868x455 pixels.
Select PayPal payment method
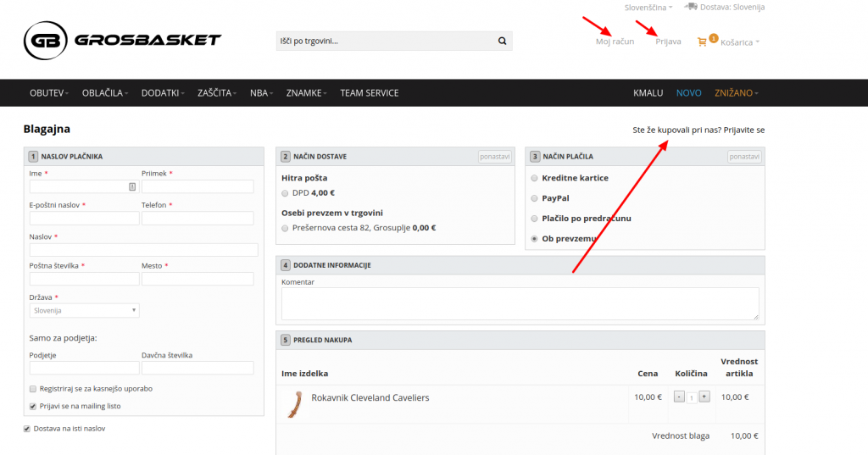click(534, 198)
